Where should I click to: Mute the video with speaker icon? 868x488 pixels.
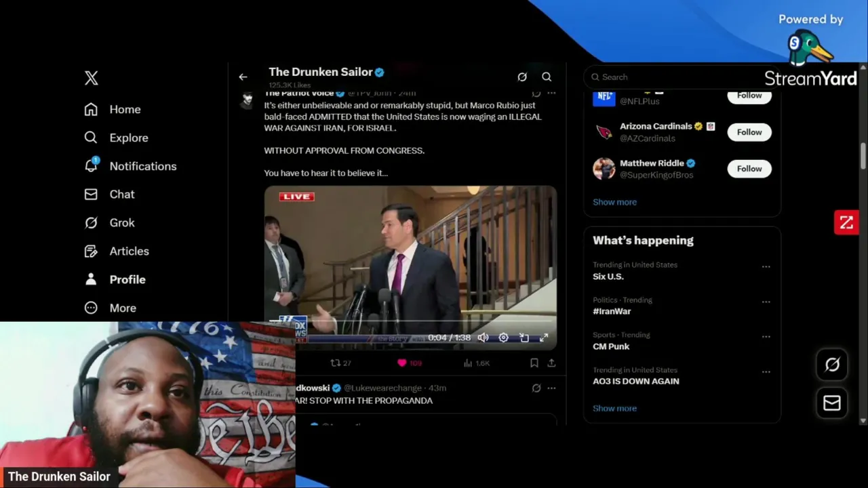point(483,338)
